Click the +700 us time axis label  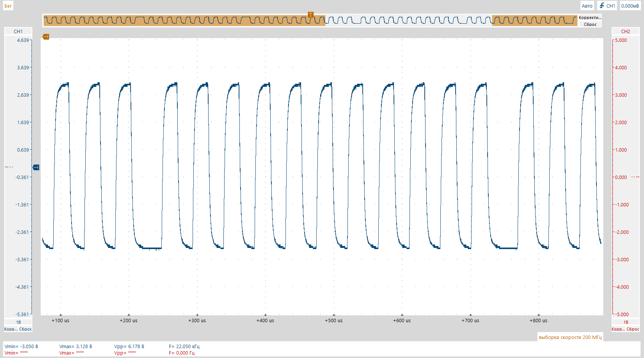470,321
